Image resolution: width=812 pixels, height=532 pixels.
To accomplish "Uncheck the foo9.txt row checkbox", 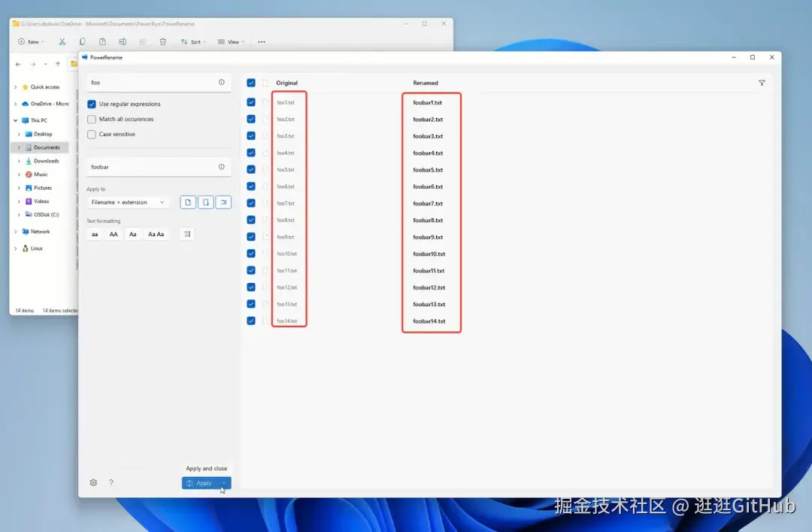I will 251,237.
